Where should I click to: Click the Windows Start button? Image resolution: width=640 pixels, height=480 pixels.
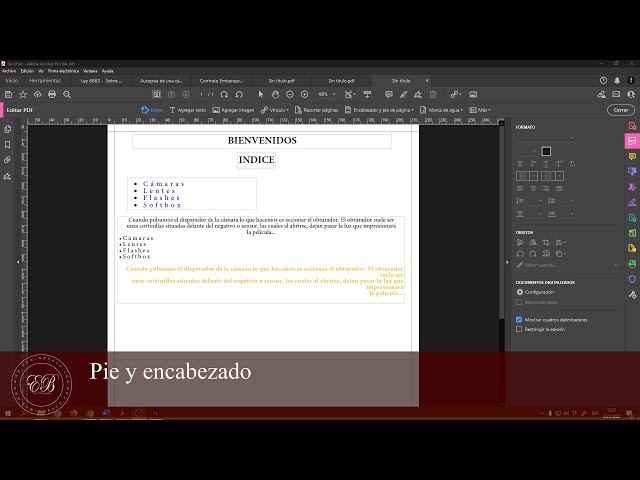tap(8, 413)
